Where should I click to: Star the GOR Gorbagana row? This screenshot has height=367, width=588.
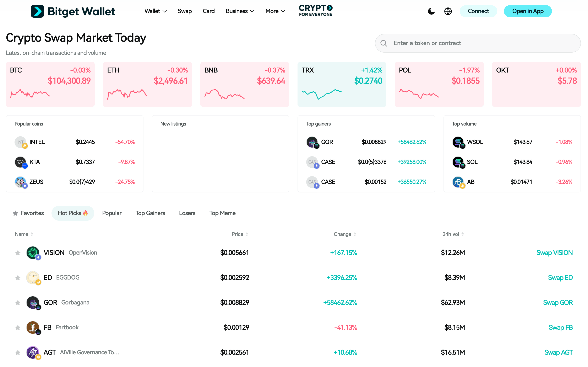coord(18,303)
